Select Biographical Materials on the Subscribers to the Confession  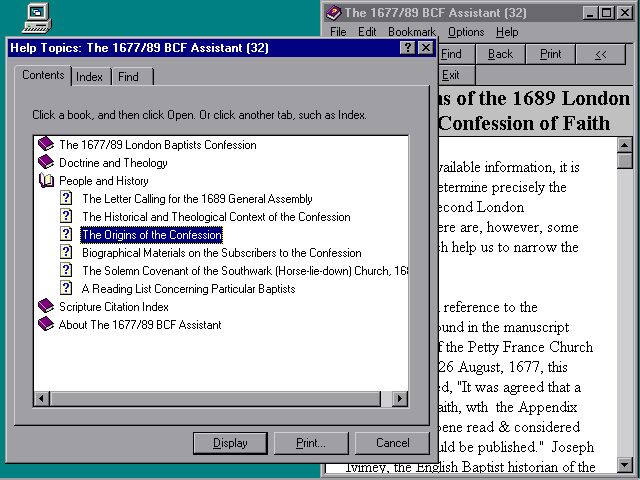222,253
